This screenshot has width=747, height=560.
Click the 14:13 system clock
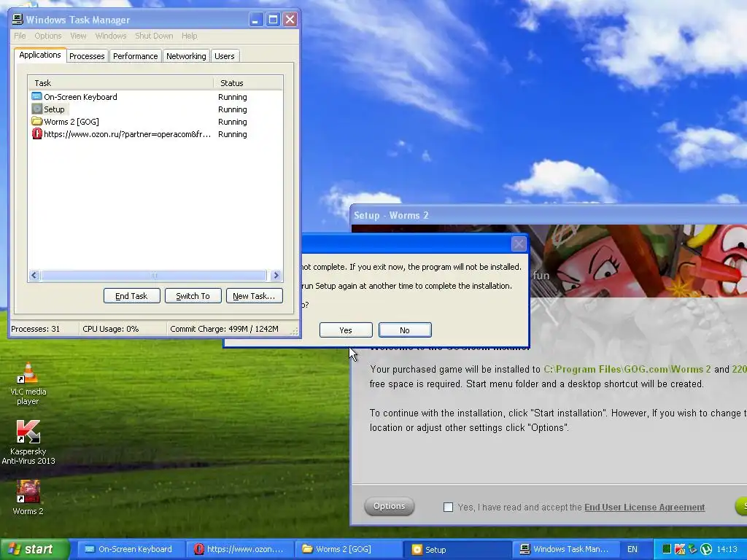(x=727, y=549)
